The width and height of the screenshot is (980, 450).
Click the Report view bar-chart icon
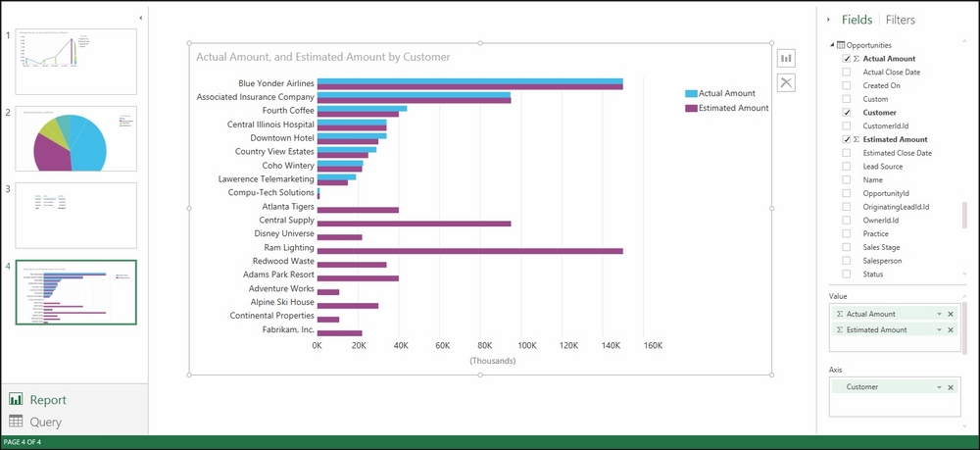tap(17, 399)
